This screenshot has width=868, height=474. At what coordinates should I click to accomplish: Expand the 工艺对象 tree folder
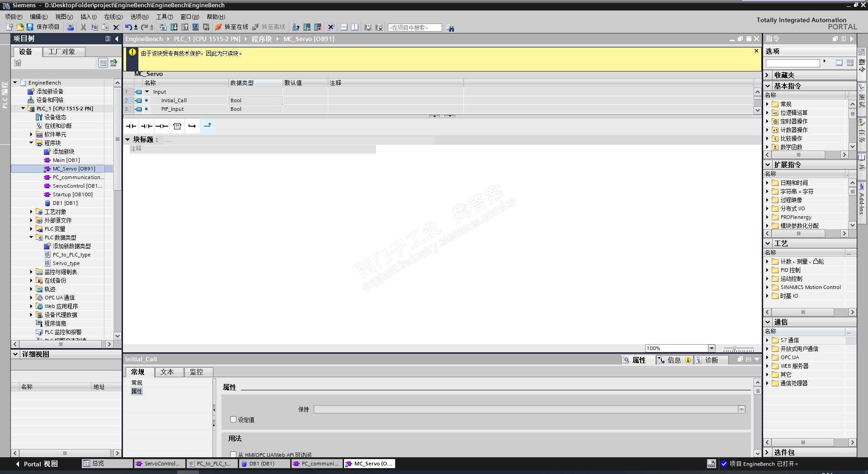point(31,212)
